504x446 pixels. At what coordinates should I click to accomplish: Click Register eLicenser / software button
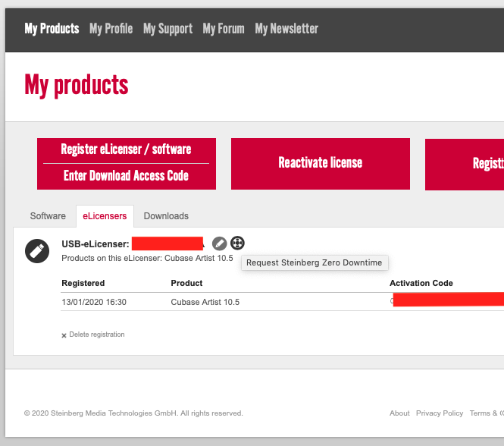pyautogui.click(x=126, y=149)
